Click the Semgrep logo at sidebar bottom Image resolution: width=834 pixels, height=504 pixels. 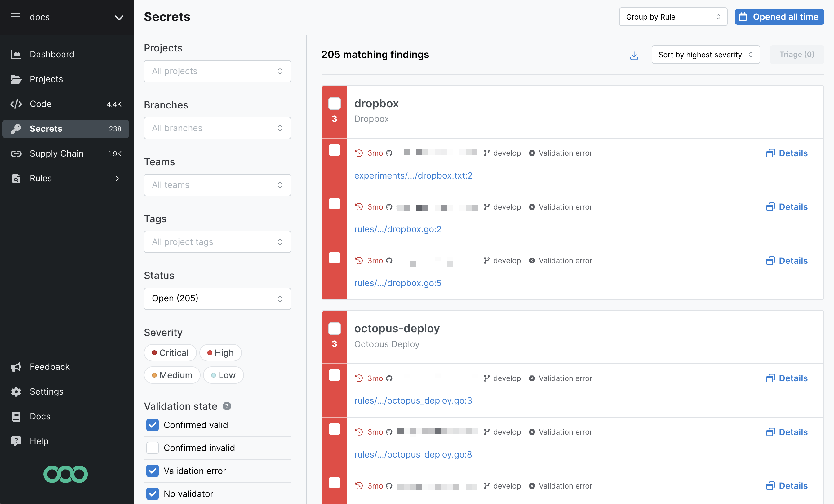point(65,474)
